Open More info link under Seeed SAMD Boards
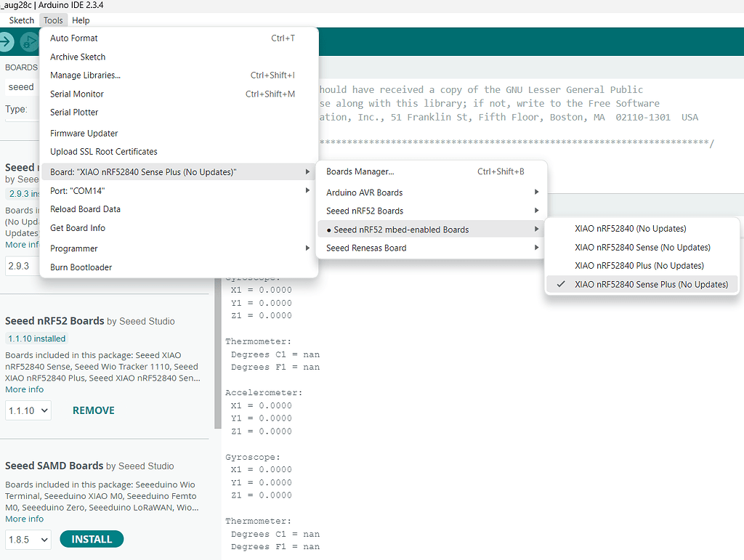The width and height of the screenshot is (744, 560). [x=25, y=519]
